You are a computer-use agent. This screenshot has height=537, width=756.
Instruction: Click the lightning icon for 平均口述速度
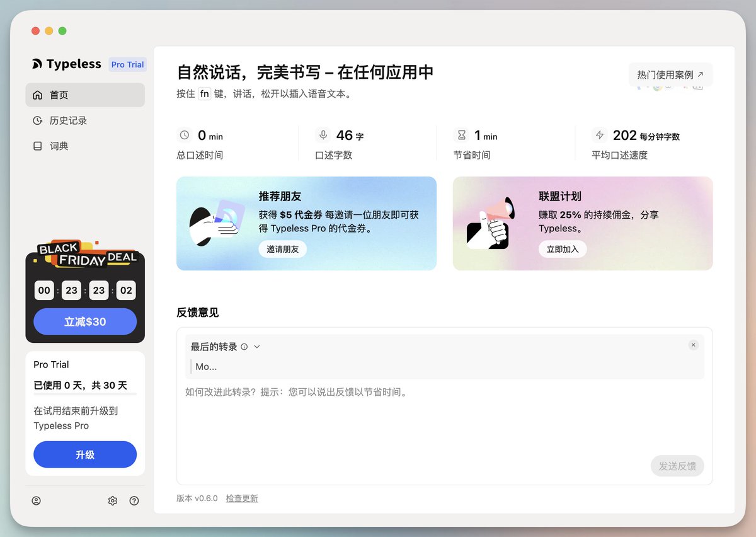(600, 135)
